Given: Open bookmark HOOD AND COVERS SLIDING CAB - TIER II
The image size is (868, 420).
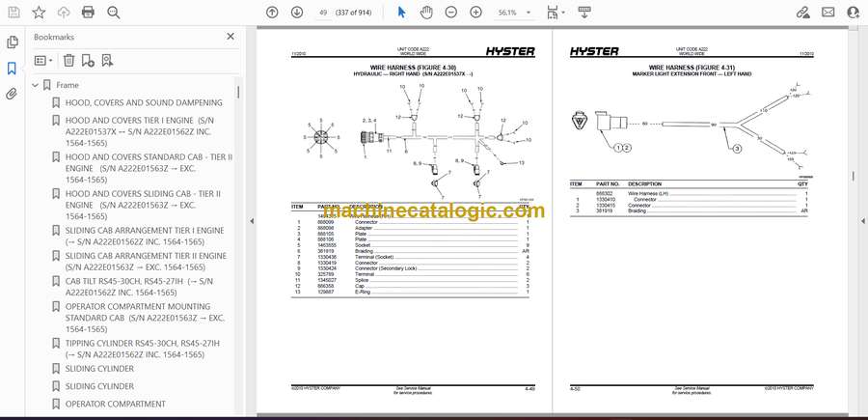Looking at the screenshot, I should pos(144,205).
